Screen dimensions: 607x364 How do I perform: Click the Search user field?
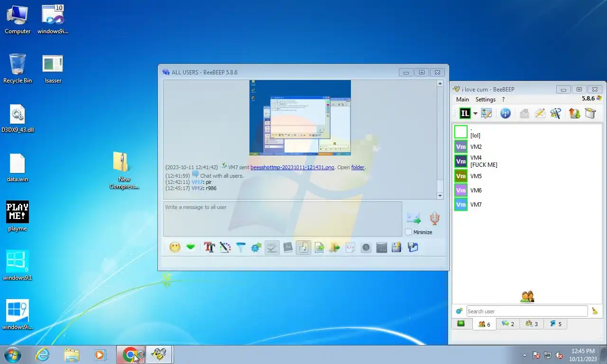point(527,311)
